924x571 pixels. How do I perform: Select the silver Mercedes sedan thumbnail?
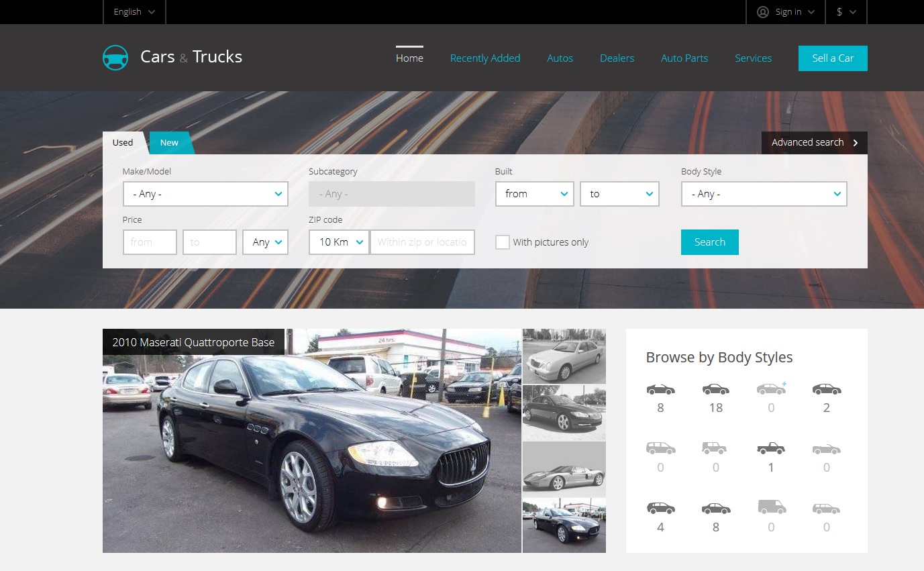564,356
